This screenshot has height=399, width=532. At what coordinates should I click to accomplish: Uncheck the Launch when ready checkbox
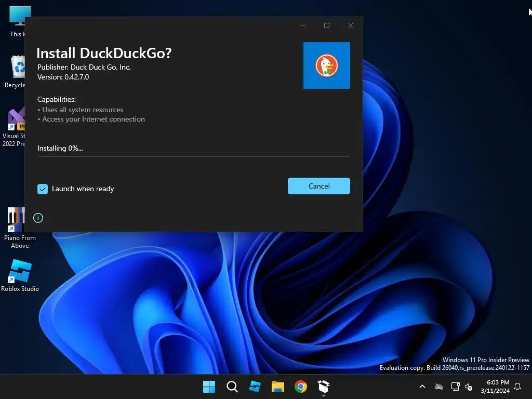pyautogui.click(x=43, y=189)
